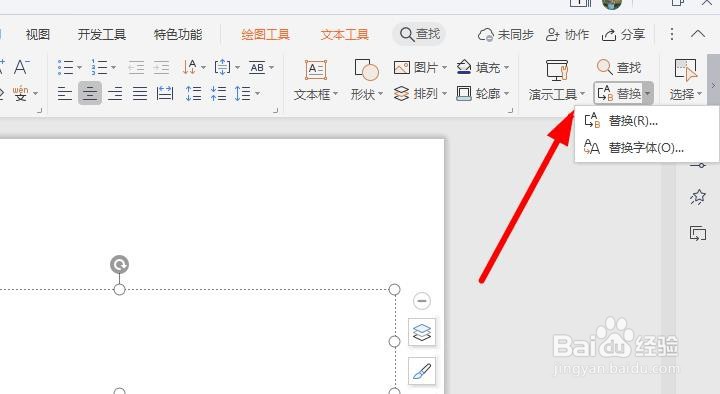
Task: Switch to the 特色功能 tab
Action: [x=178, y=34]
